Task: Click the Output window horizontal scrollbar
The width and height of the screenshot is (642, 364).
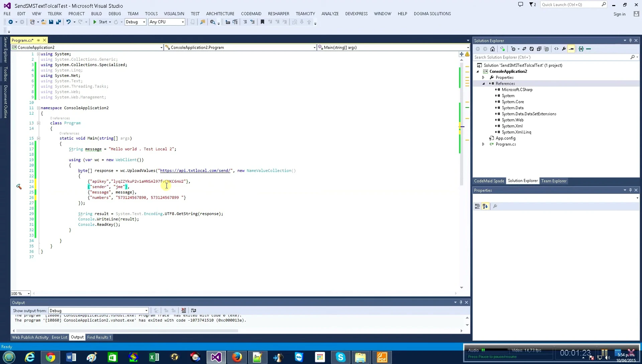Action: pos(127,331)
